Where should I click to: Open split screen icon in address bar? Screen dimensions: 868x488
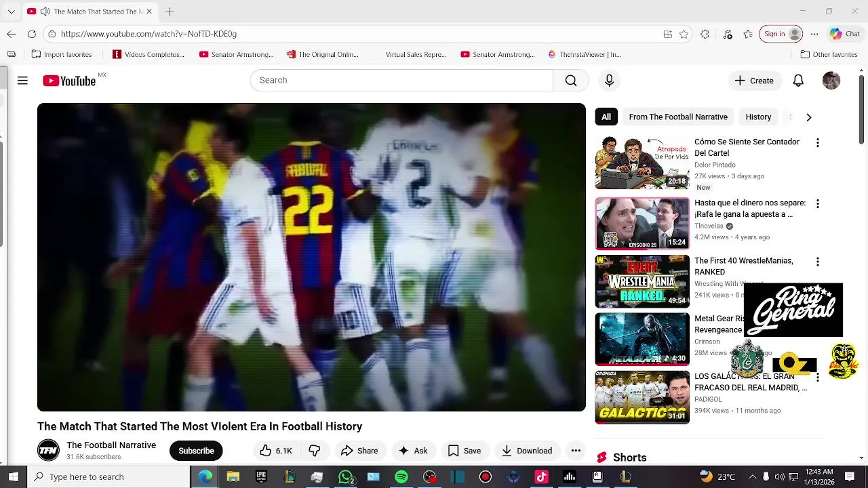(x=668, y=34)
